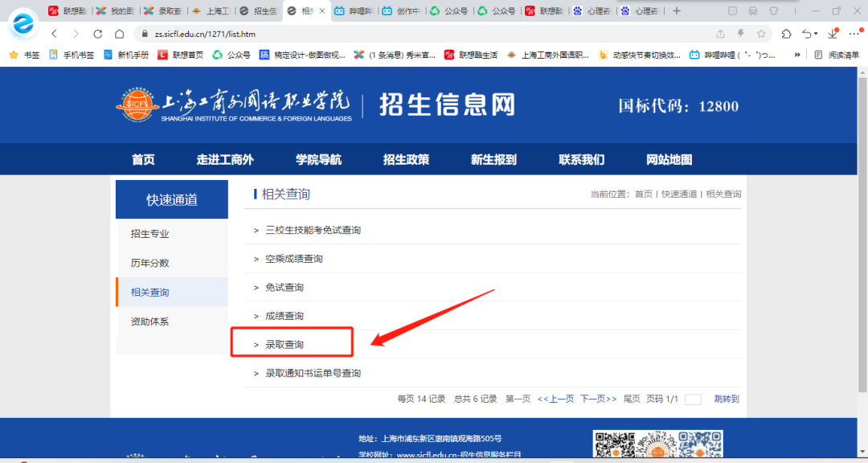Click the page refresh icon

click(96, 35)
